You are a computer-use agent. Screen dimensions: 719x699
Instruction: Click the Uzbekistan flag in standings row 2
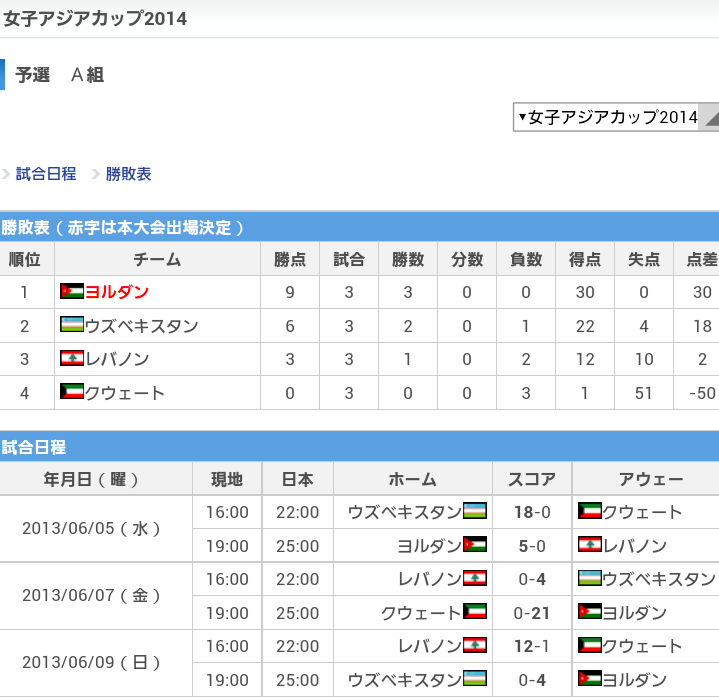[x=72, y=325]
